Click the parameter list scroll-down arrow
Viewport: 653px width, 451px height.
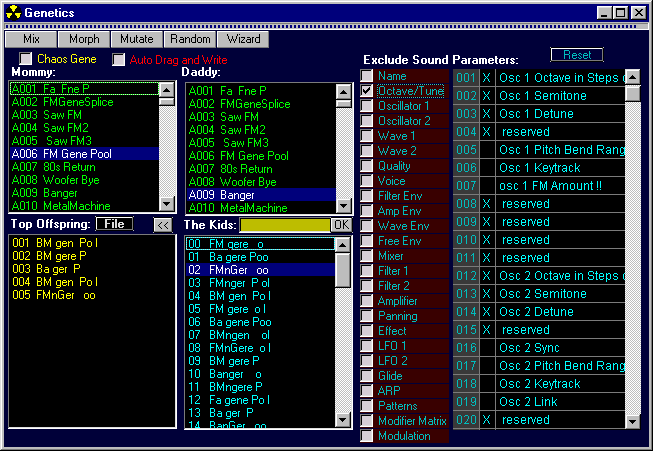click(x=632, y=421)
